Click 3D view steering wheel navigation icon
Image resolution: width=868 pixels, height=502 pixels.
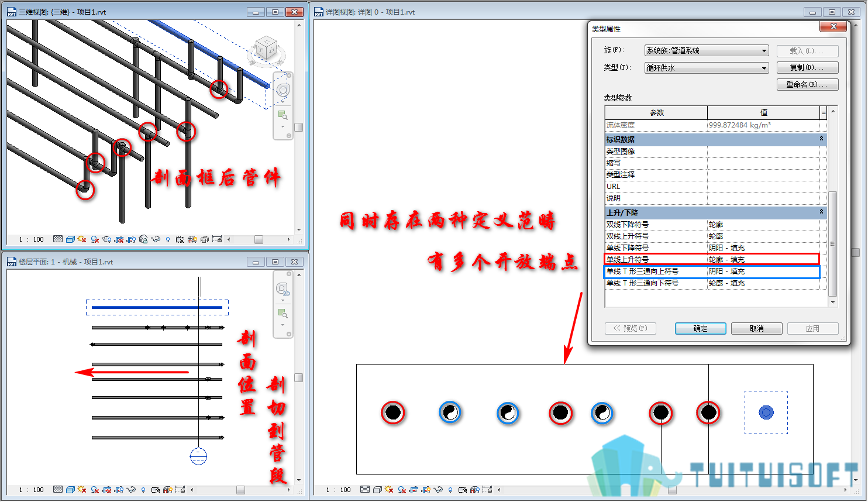coord(283,90)
